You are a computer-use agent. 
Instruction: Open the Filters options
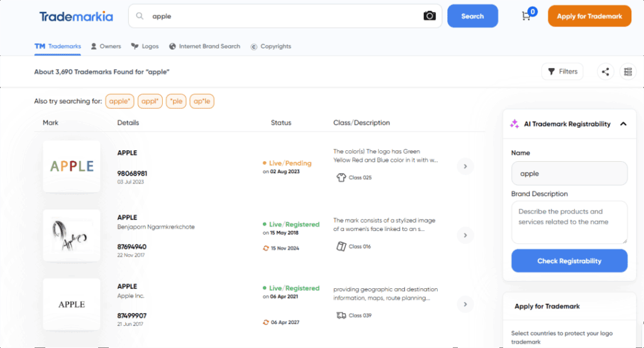pos(562,72)
